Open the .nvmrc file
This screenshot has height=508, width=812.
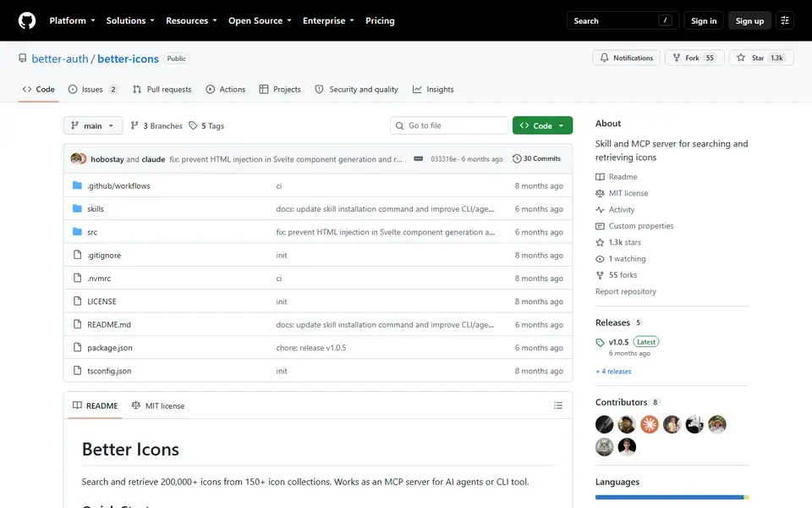[x=99, y=278]
